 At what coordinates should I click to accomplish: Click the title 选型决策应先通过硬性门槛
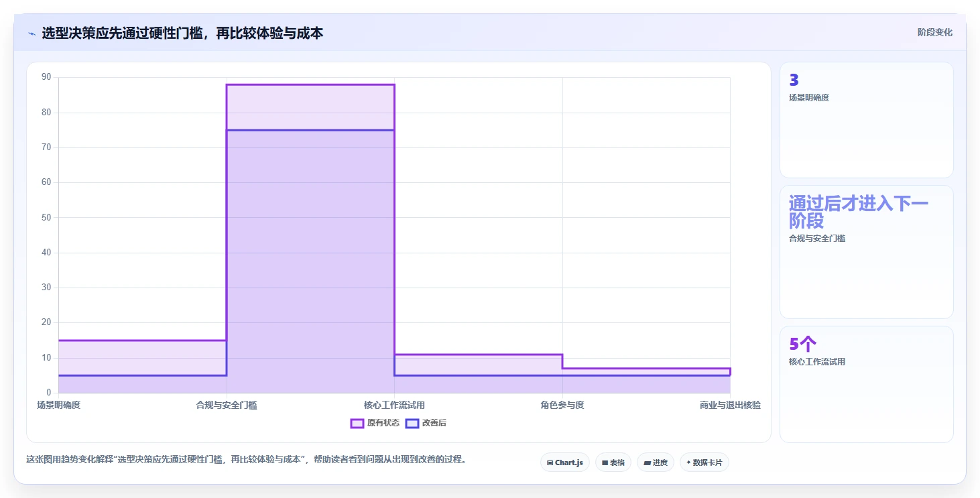(x=182, y=33)
